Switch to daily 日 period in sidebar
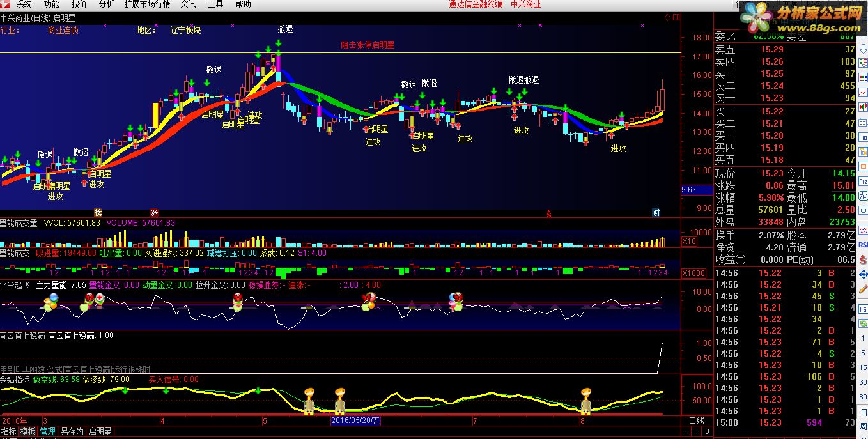This screenshot has width=868, height=439. pyautogui.click(x=863, y=412)
